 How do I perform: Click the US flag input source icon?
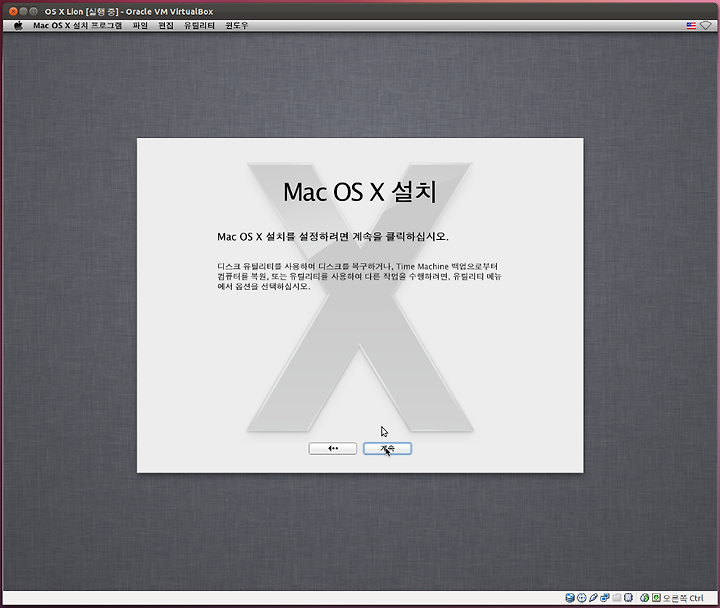[691, 26]
